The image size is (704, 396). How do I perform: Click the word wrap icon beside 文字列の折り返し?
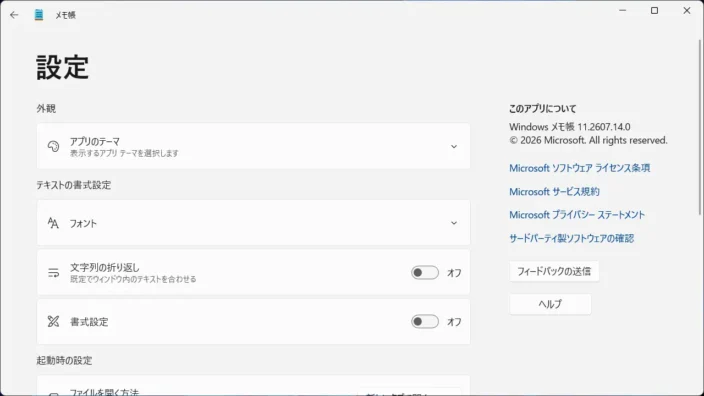pyautogui.click(x=53, y=273)
